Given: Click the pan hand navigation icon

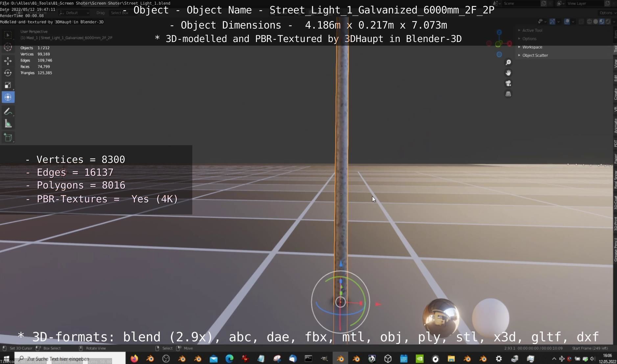Looking at the screenshot, I should coord(508,73).
